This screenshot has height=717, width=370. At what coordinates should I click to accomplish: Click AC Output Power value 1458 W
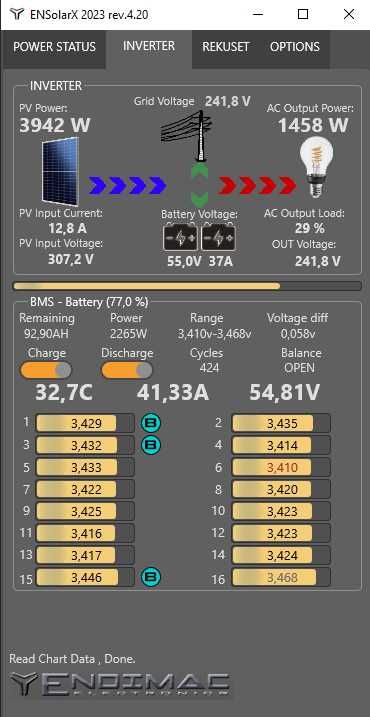pyautogui.click(x=313, y=125)
